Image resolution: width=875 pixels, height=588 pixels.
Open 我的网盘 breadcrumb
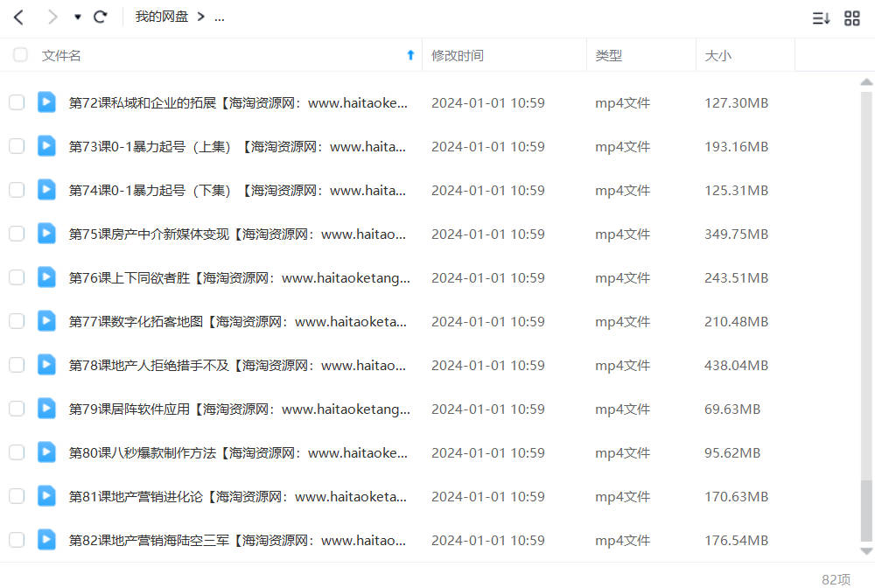(x=162, y=17)
